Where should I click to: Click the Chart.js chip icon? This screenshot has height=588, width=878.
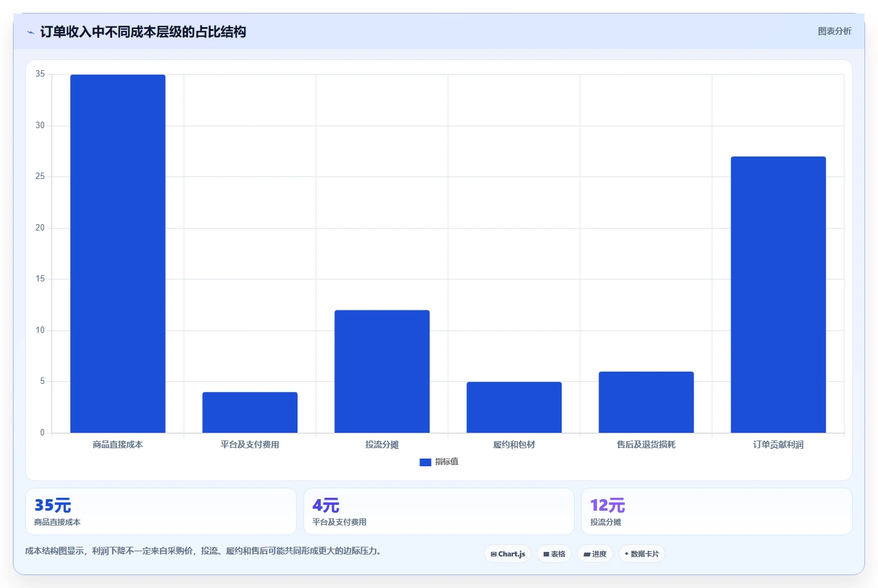click(x=493, y=554)
